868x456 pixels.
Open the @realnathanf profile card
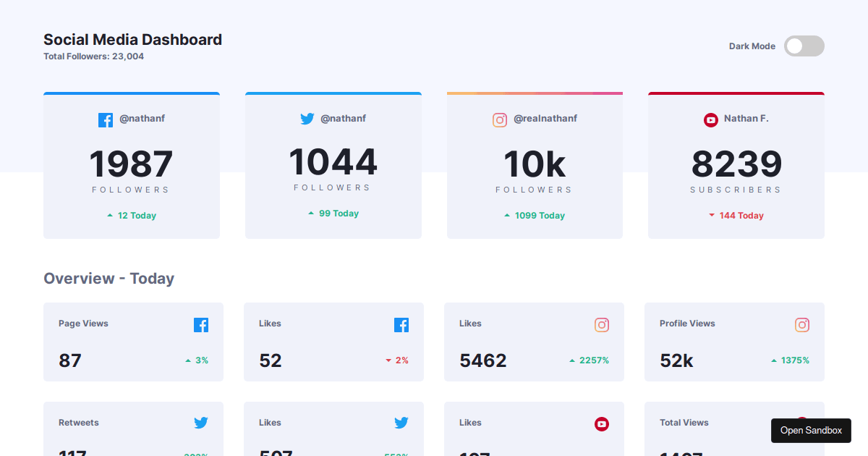(535, 165)
